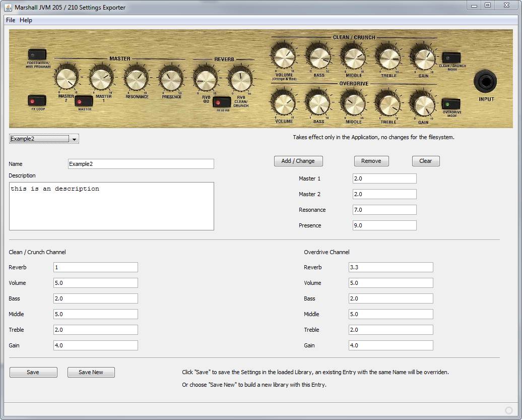Click the Resonance knob

[x=136, y=79]
